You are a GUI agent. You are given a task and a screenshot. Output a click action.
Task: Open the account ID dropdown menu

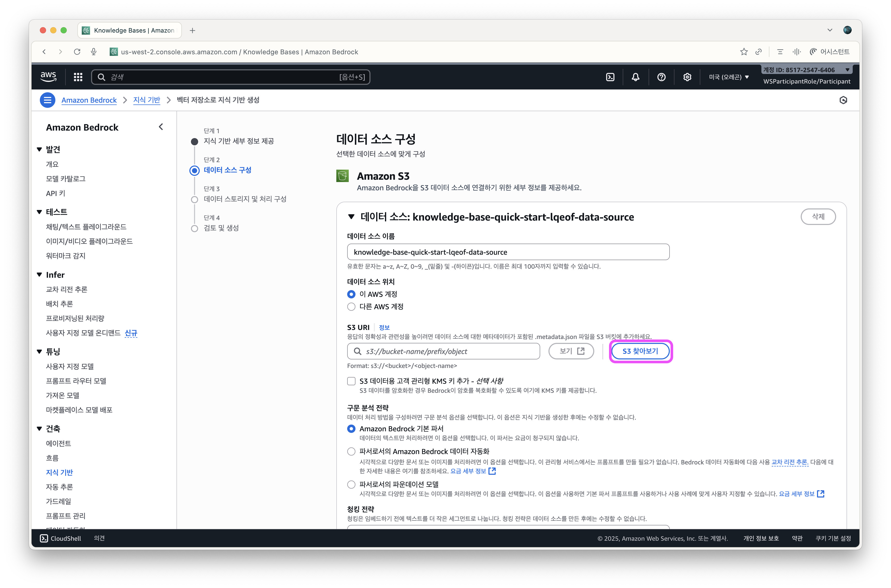pos(807,70)
